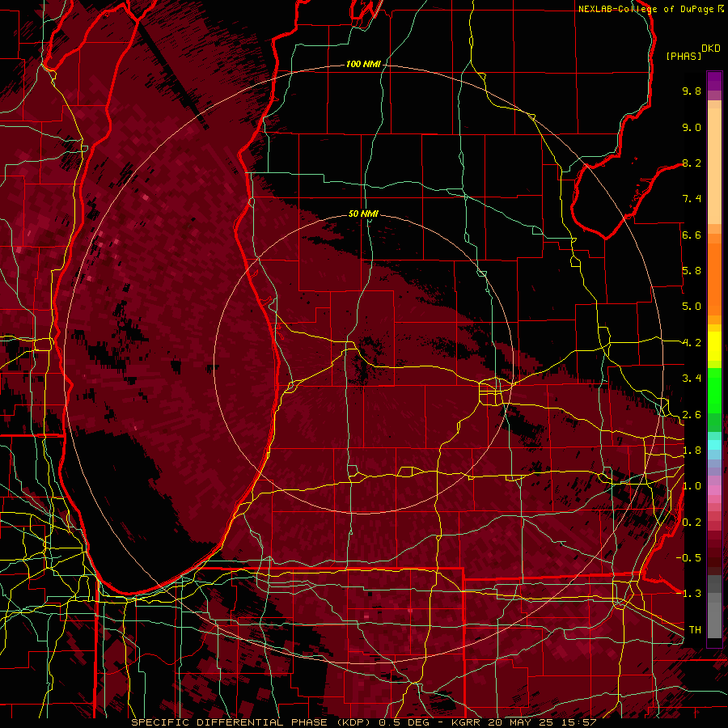Click the TH threshold label
Image resolution: width=728 pixels, height=728 pixels.
point(695,630)
